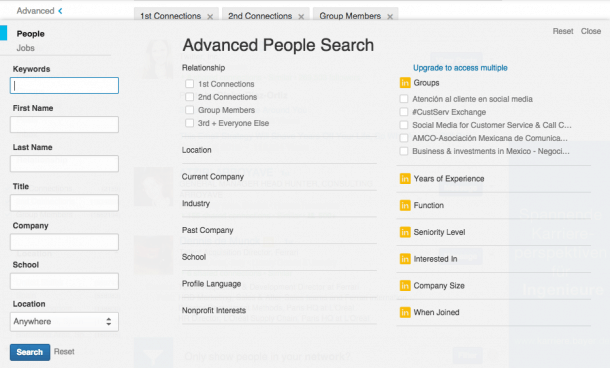Viewport: 610px width, 368px height.
Task: Open the Location Anywhere dropdown
Action: click(x=64, y=322)
